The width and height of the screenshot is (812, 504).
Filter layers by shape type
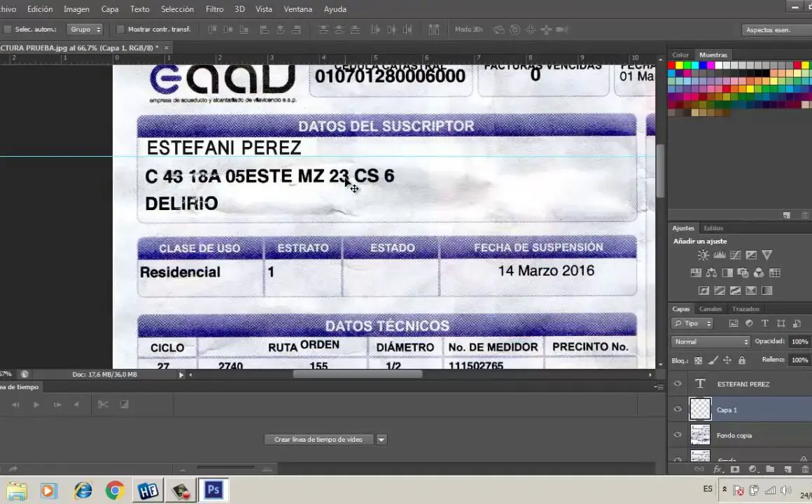781,323
